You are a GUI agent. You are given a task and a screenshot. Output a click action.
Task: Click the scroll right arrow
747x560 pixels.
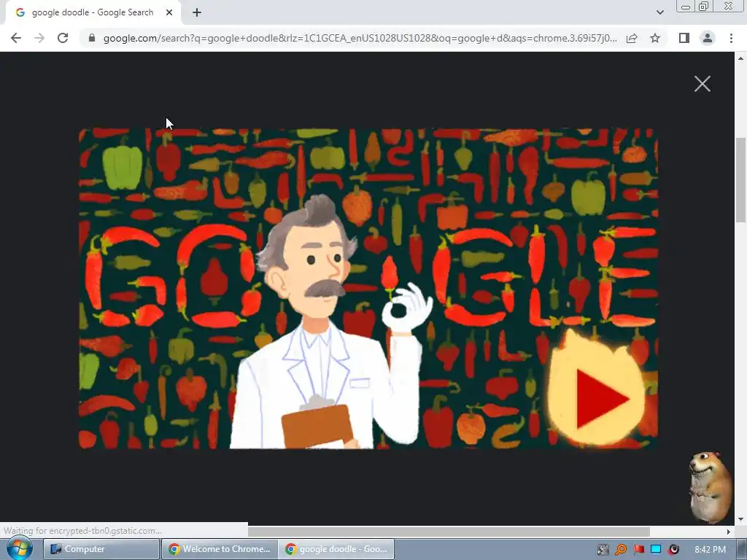point(728,532)
